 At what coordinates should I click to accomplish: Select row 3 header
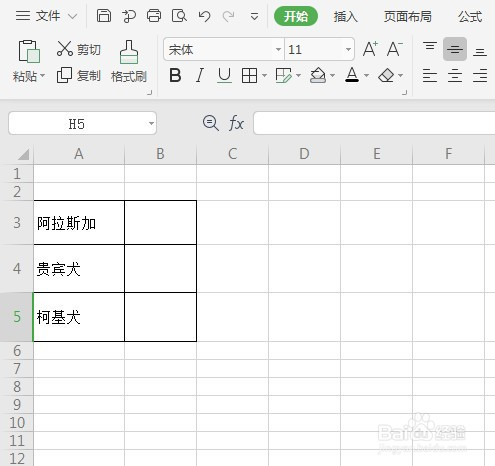(17, 222)
